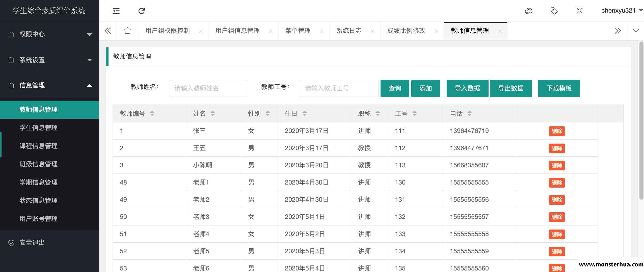The width and height of the screenshot is (644, 272).
Task: Delete teacher 老师4 row
Action: coord(557,234)
